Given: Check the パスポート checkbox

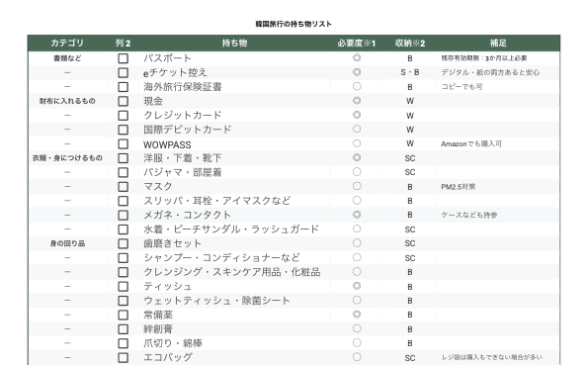Looking at the screenshot, I should [123, 58].
